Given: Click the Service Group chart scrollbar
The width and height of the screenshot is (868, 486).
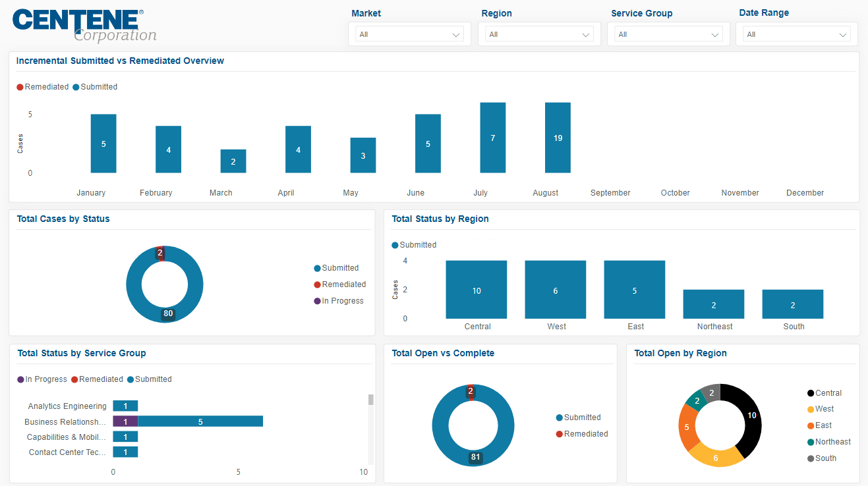Looking at the screenshot, I should 370,400.
